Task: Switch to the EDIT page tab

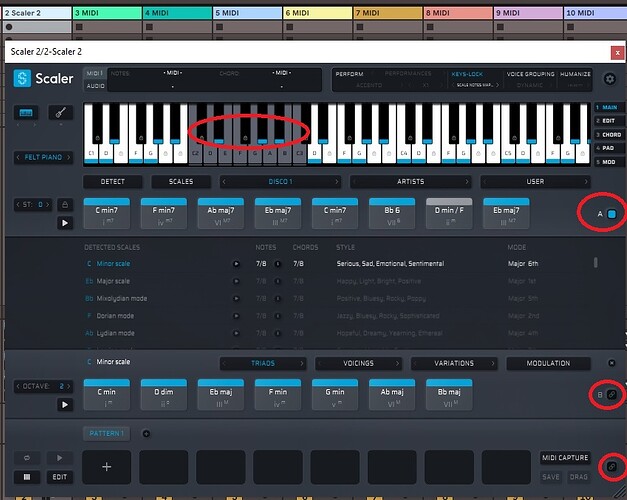Action: 607,121
